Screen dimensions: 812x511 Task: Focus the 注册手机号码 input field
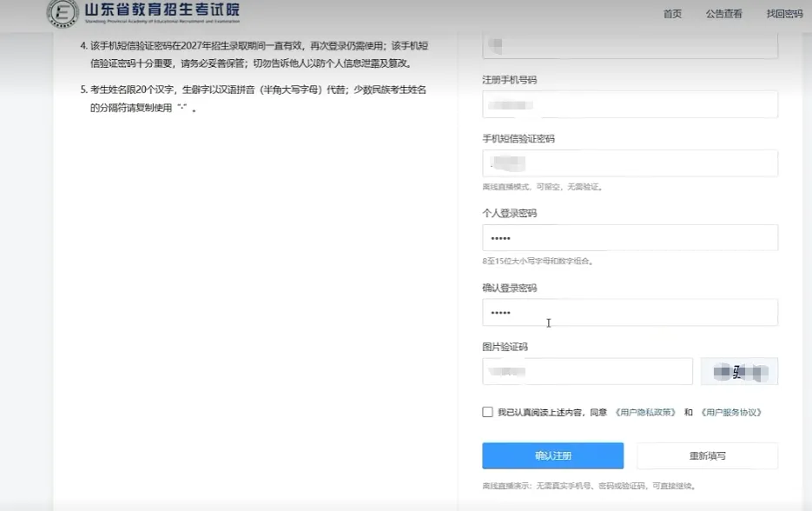630,104
